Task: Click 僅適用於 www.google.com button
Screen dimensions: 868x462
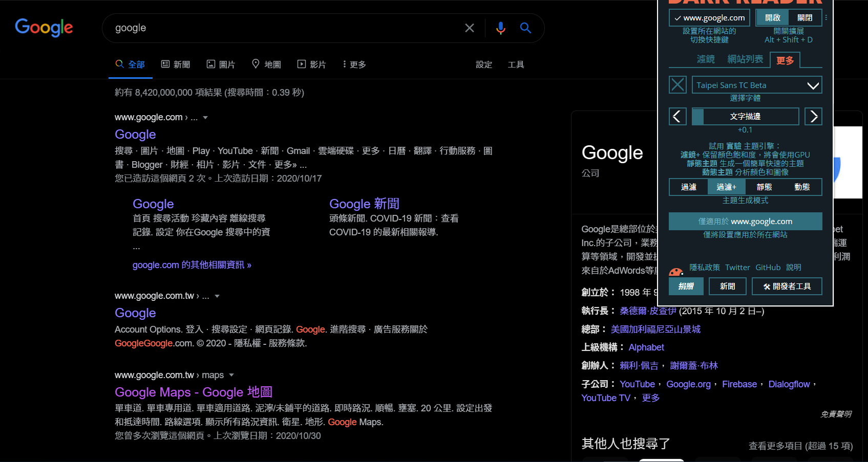Action: tap(745, 222)
